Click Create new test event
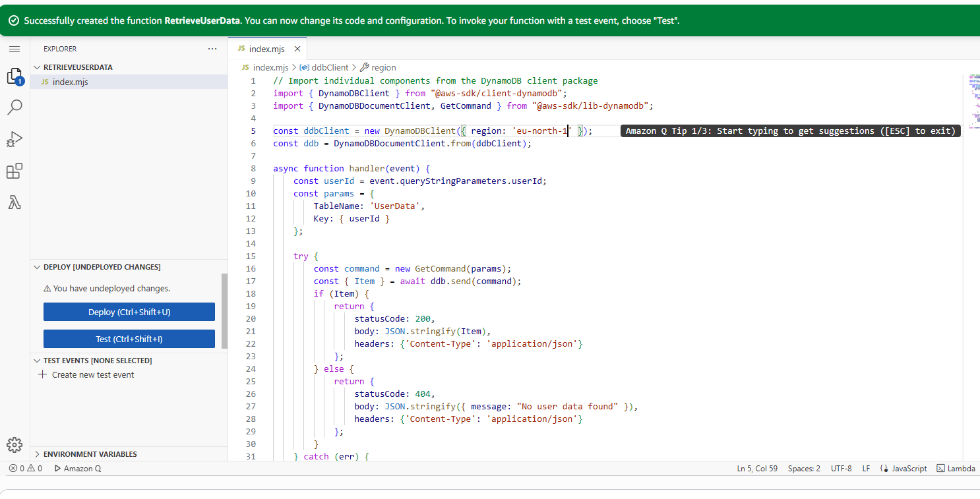This screenshot has height=499, width=980. 92,374
